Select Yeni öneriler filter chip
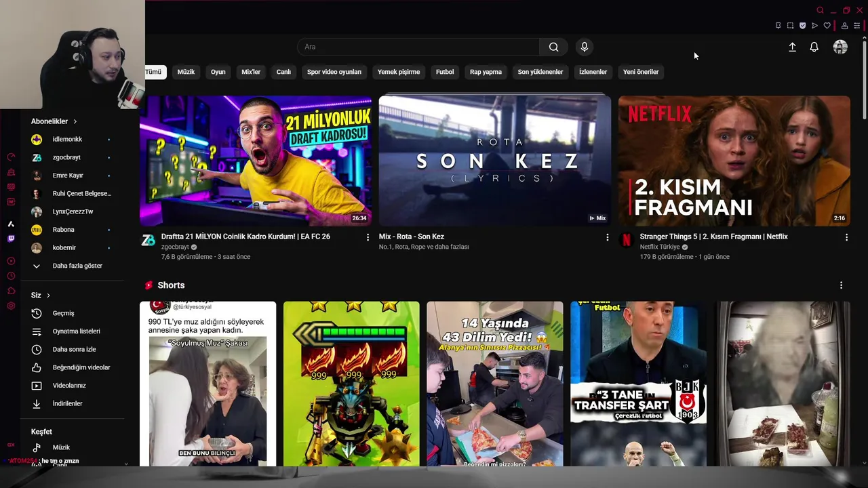Screen dimensions: 868x488 click(641, 72)
